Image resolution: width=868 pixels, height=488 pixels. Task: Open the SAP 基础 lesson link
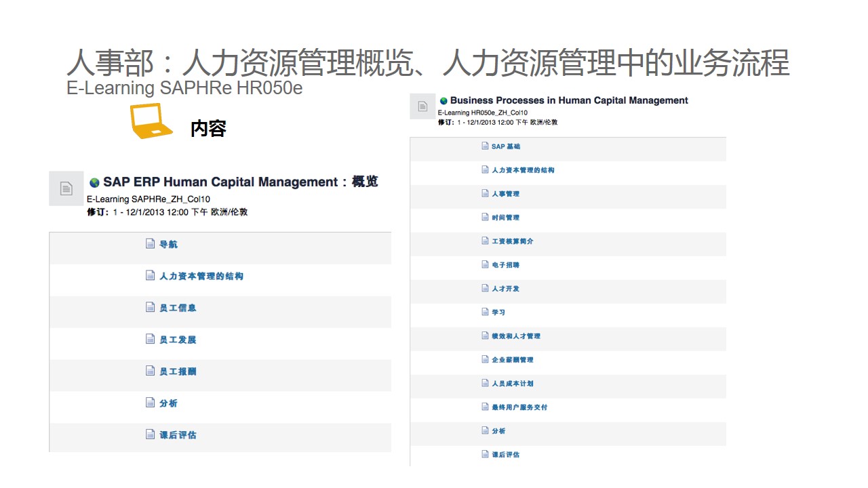[506, 146]
